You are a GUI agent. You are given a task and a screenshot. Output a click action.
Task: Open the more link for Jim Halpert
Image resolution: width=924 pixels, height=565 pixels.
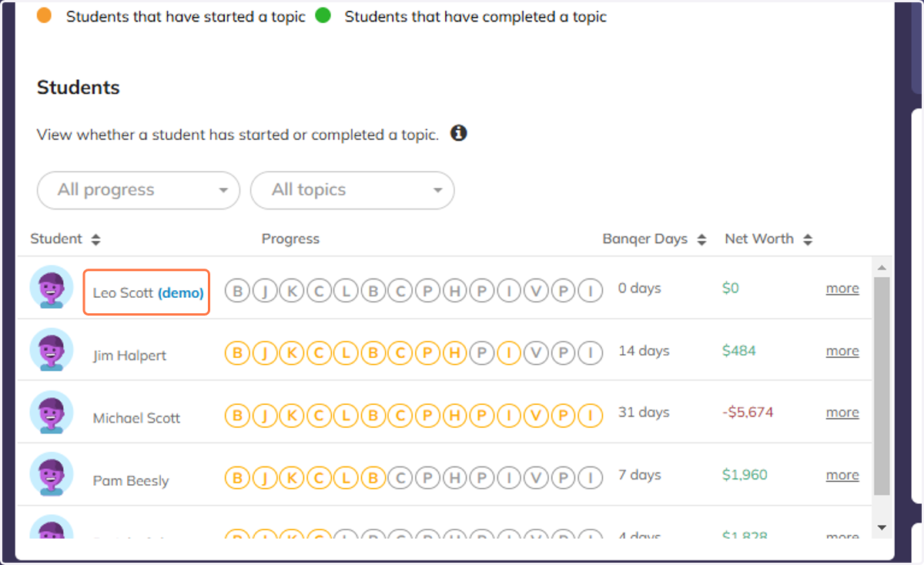(842, 351)
